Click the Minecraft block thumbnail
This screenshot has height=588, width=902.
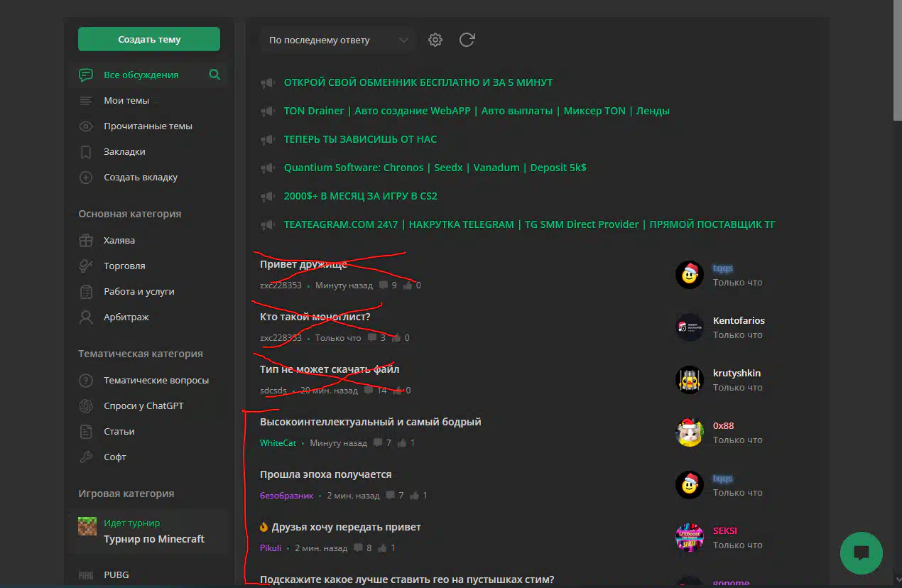(x=87, y=526)
